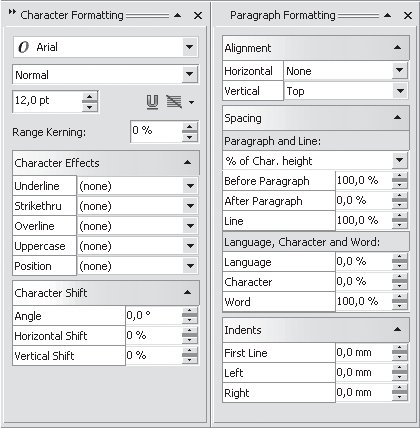Click double-arrow icon beside Character Formatting title
The width and height of the screenshot is (420, 428).
point(12,12)
